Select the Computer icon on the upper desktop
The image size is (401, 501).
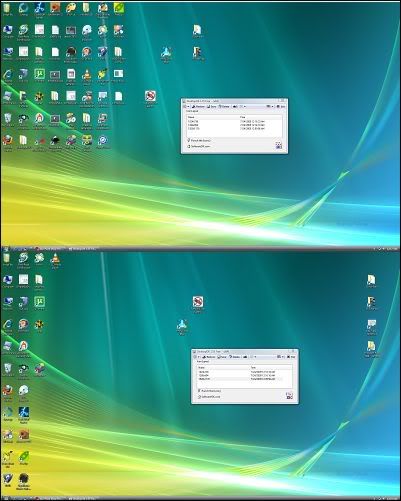[7, 30]
